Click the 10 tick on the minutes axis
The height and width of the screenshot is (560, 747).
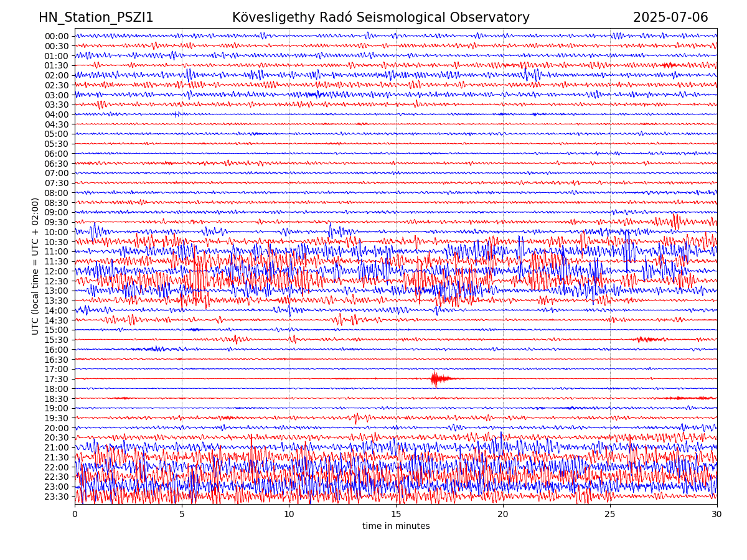point(289,515)
